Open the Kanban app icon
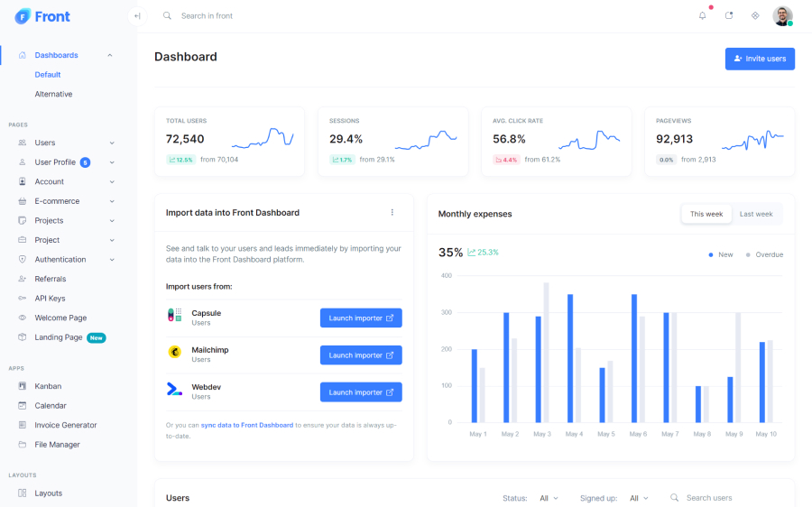Screen dimensions: 812x507 (23, 386)
